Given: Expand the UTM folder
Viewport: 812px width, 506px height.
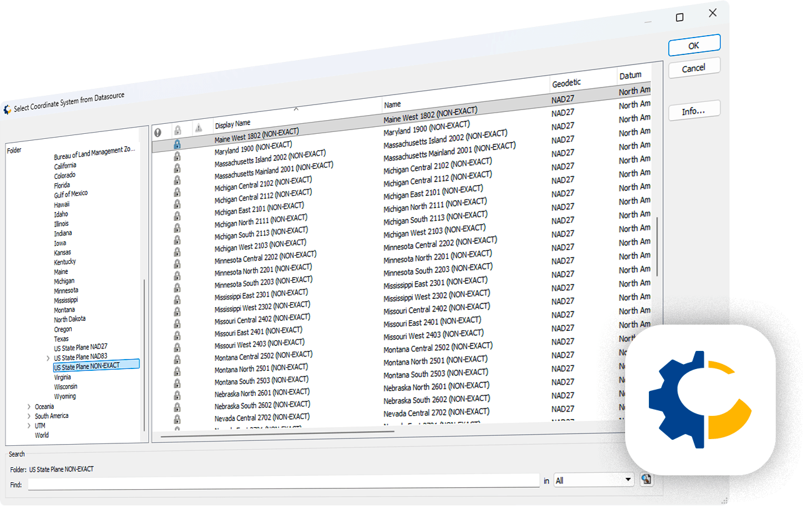Looking at the screenshot, I should (x=28, y=425).
